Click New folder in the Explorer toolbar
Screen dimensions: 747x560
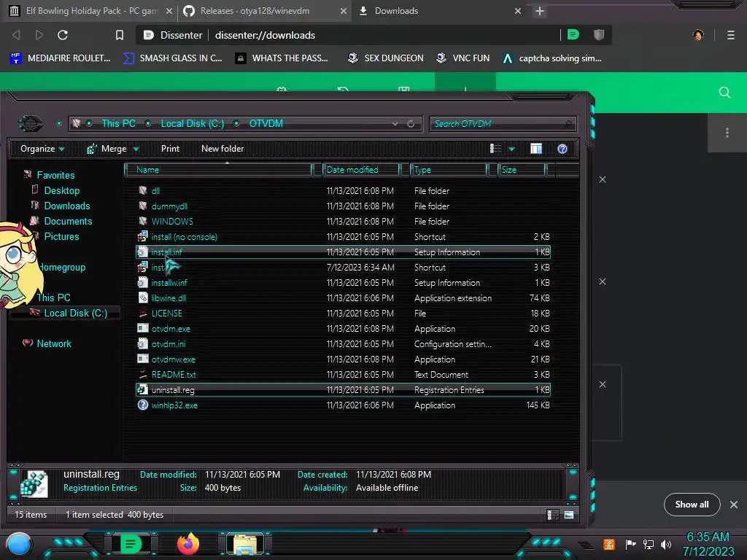[222, 149]
